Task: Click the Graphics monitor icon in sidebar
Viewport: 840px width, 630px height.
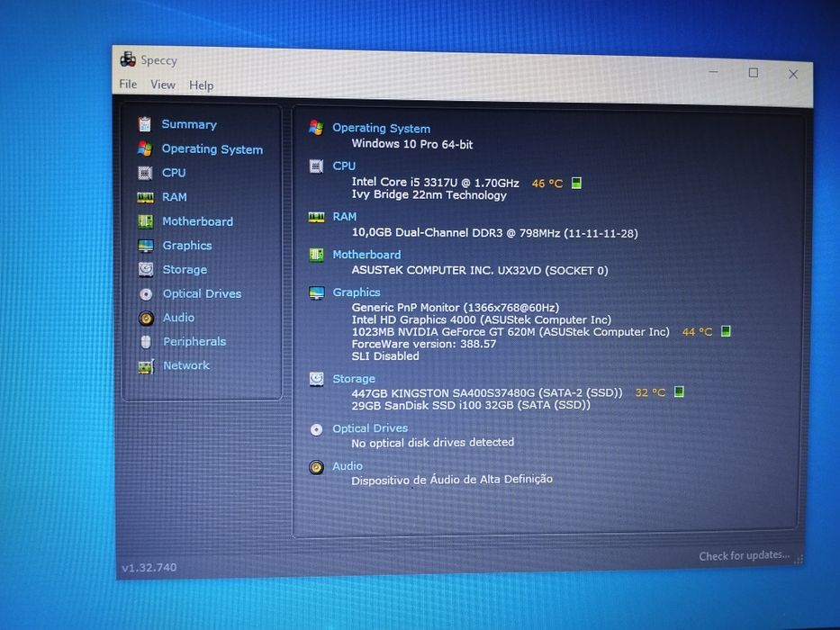Action: tap(146, 246)
